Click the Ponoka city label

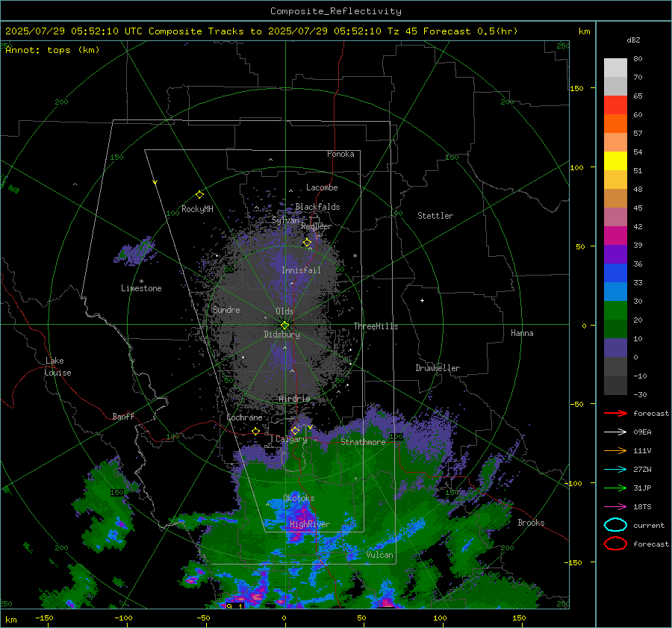tap(340, 154)
